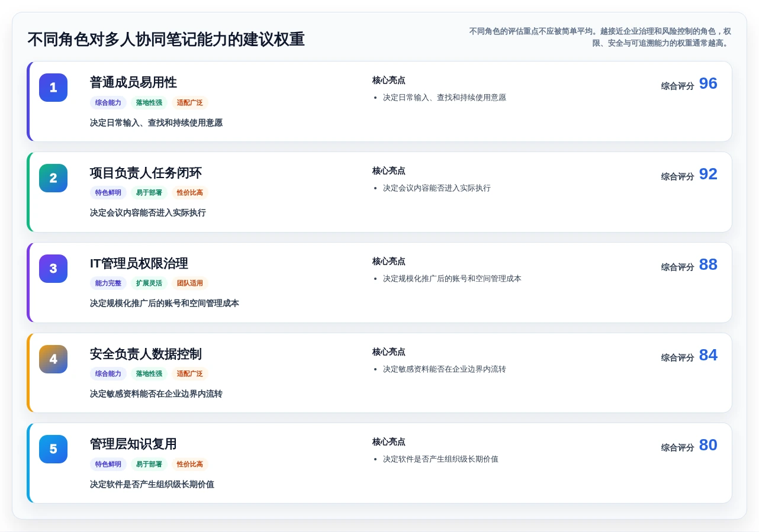Select 特色鲜明 tag in 项目负责人任务闭环 card

tap(108, 193)
